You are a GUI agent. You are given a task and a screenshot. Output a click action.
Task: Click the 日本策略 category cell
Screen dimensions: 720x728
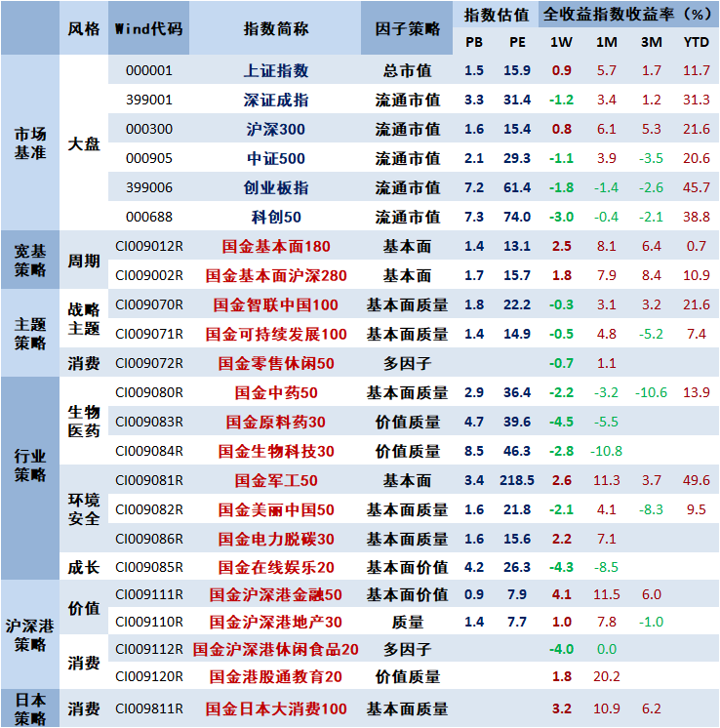coord(30,708)
